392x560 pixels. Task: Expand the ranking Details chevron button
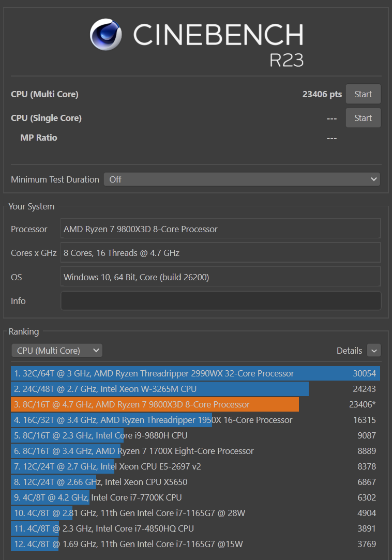pyautogui.click(x=373, y=351)
